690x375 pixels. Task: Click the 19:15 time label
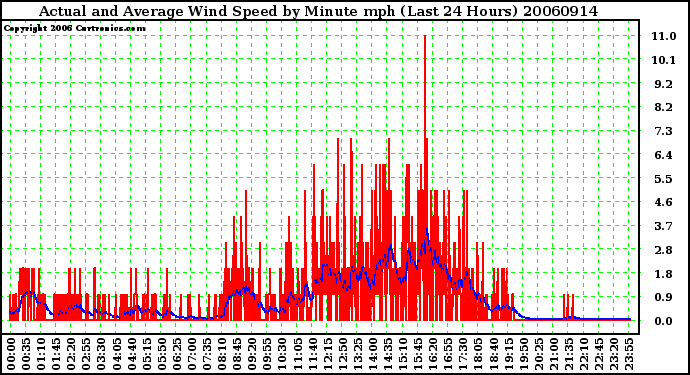tap(509, 354)
